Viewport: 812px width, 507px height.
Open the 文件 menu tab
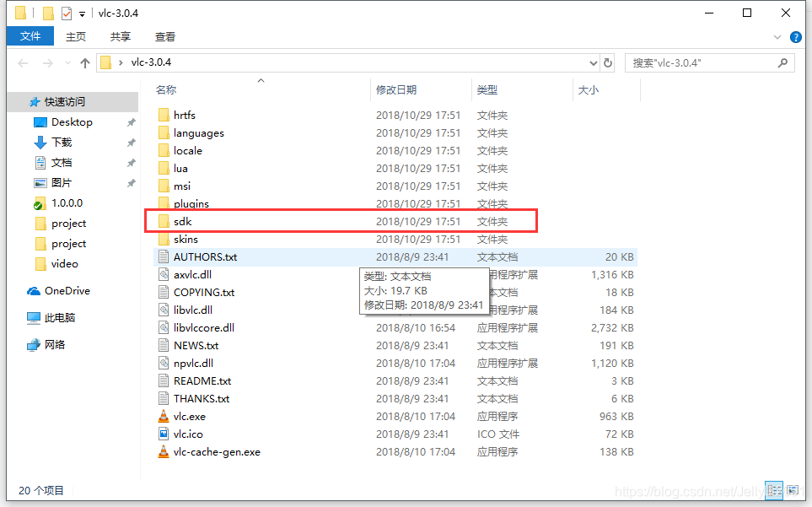click(x=30, y=36)
